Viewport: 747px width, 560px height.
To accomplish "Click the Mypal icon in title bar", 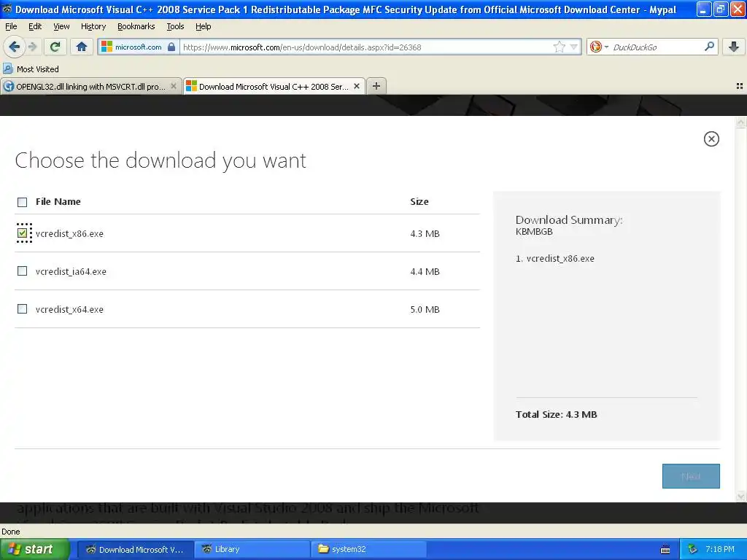I will pyautogui.click(x=7, y=9).
